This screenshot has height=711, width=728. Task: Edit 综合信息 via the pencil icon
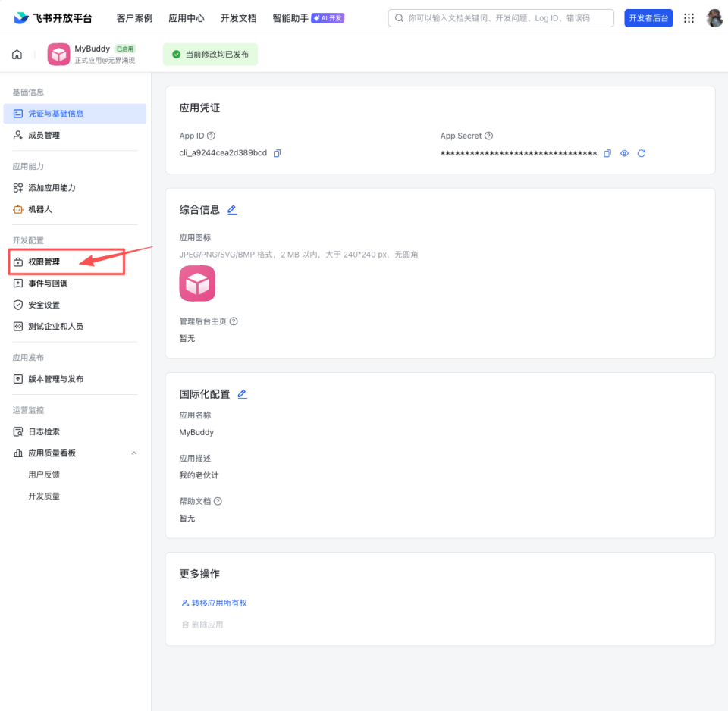(233, 211)
